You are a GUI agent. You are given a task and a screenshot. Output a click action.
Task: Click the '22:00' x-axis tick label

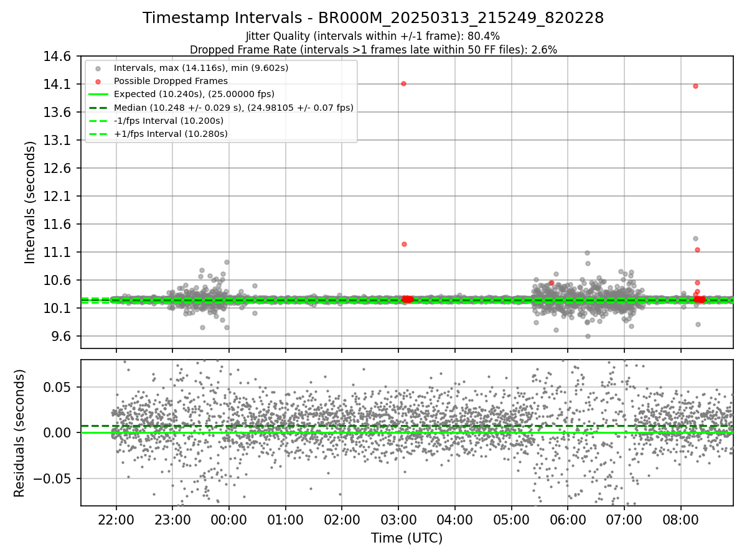coord(116,519)
